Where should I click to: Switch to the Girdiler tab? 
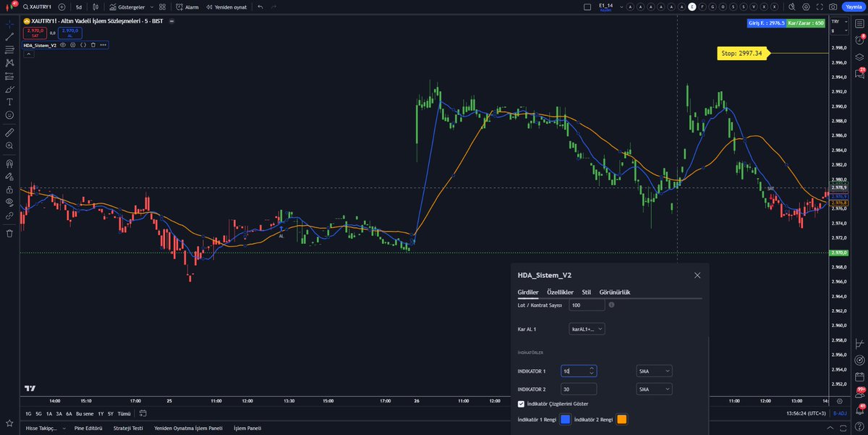[x=528, y=292]
